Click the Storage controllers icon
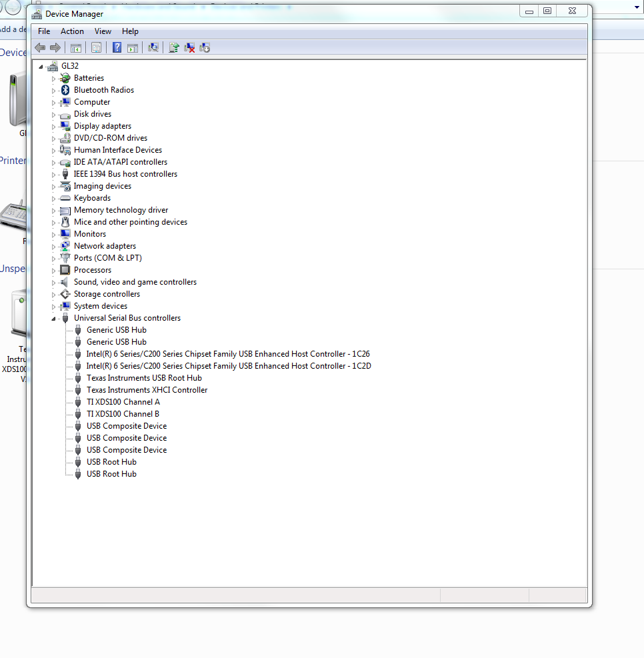 [x=65, y=294]
